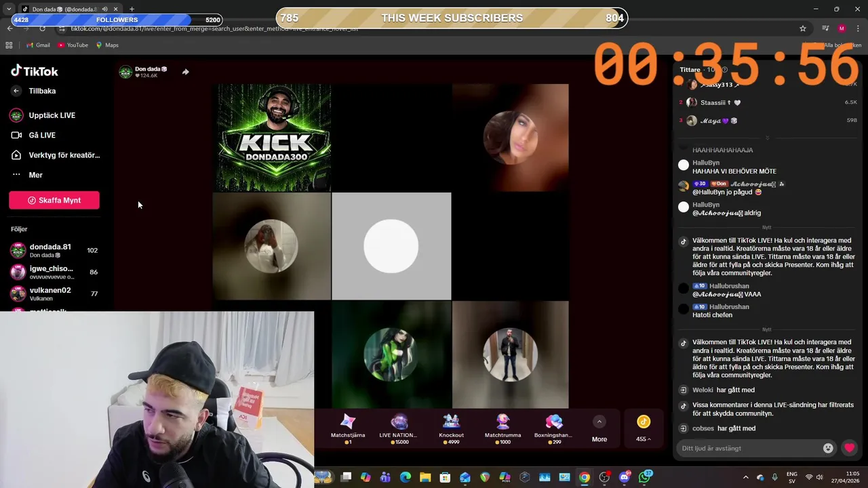Viewport: 868px width, 488px height.
Task: Switch ENG SV input language
Action: [792, 477]
